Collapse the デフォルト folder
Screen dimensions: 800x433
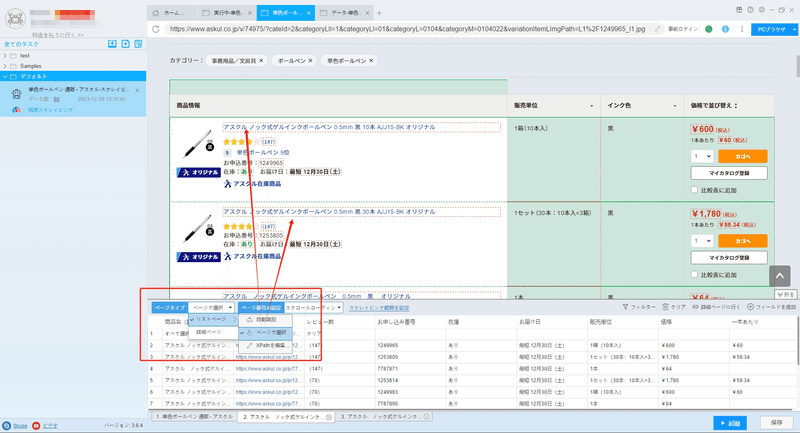tap(5, 77)
